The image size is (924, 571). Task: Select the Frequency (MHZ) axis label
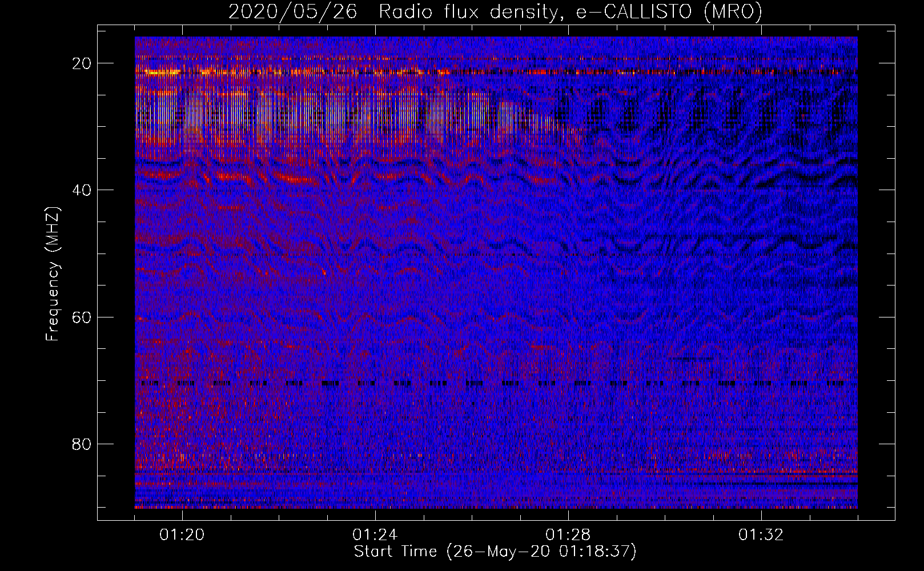[x=53, y=274]
